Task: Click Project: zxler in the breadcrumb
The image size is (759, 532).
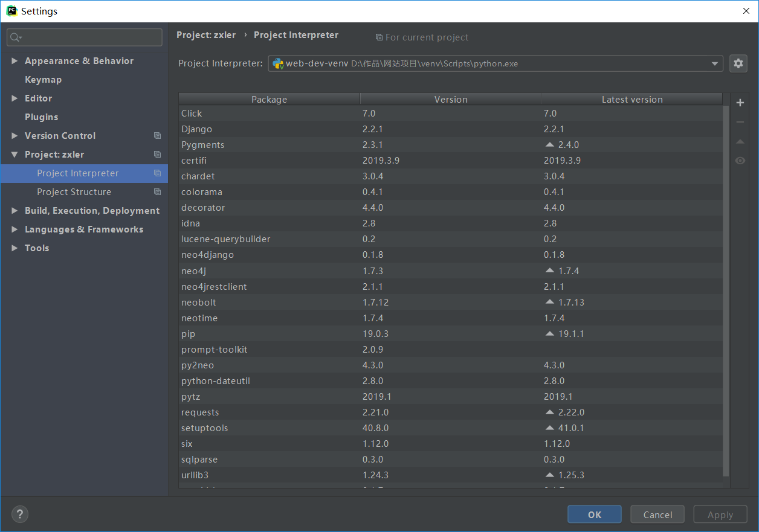Action: (x=206, y=35)
